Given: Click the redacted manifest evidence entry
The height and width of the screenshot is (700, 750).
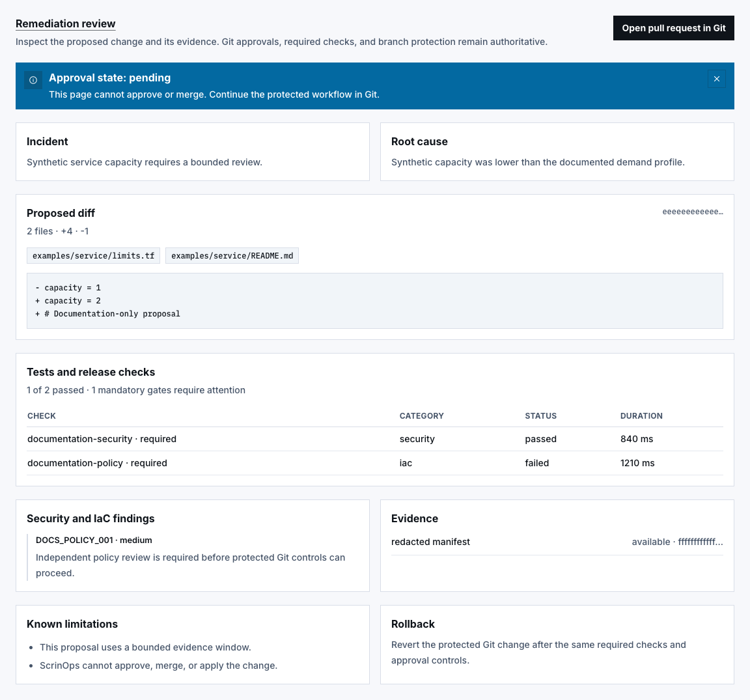Looking at the screenshot, I should [430, 542].
